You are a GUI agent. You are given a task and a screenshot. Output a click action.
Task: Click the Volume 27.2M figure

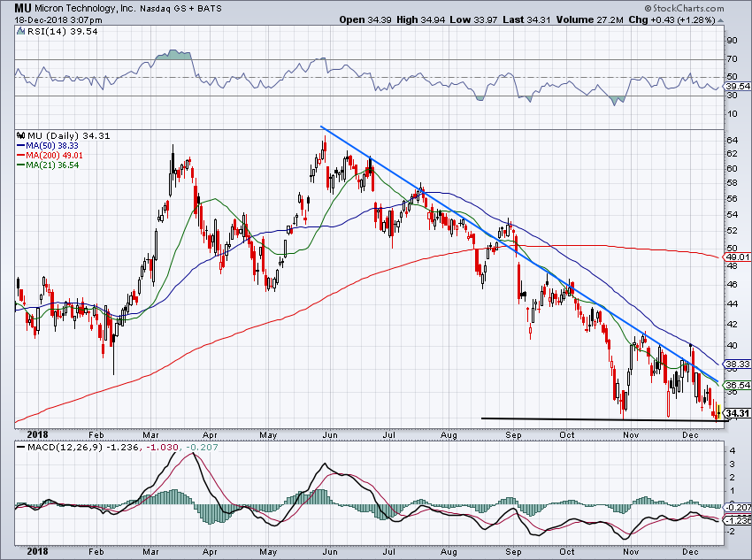tap(590, 19)
